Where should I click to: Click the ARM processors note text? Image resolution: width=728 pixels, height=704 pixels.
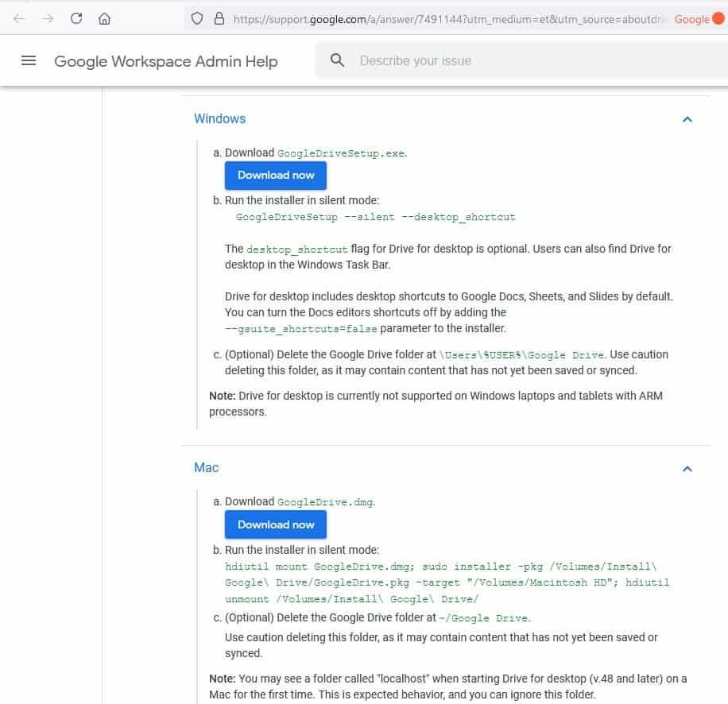pos(436,404)
